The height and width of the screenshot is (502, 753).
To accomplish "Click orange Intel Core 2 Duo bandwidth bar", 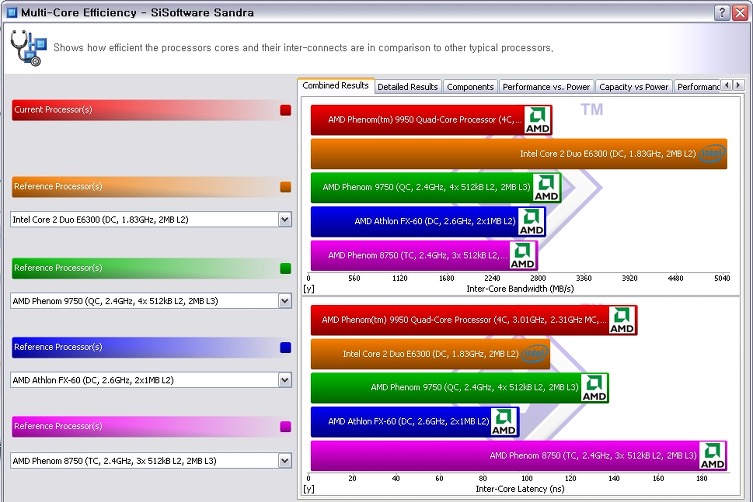I will pos(519,154).
